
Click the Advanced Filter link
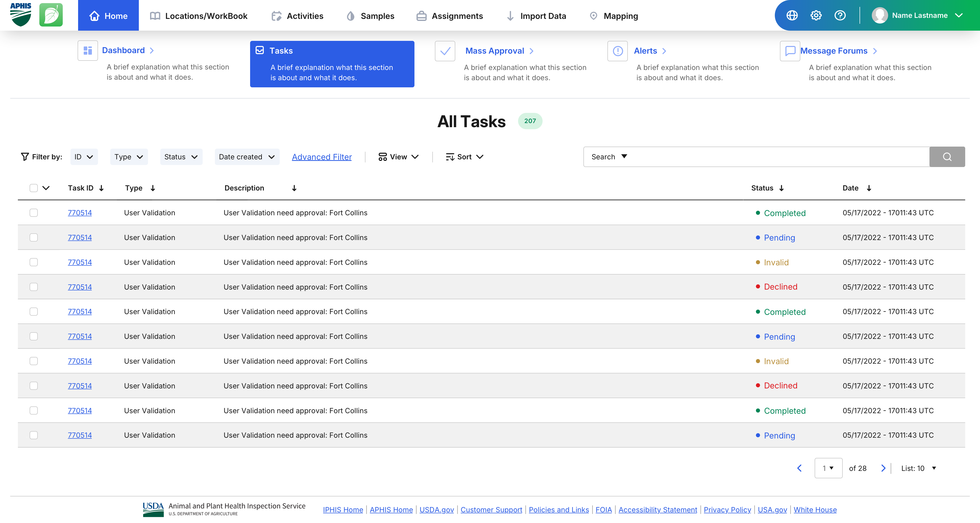tap(322, 157)
